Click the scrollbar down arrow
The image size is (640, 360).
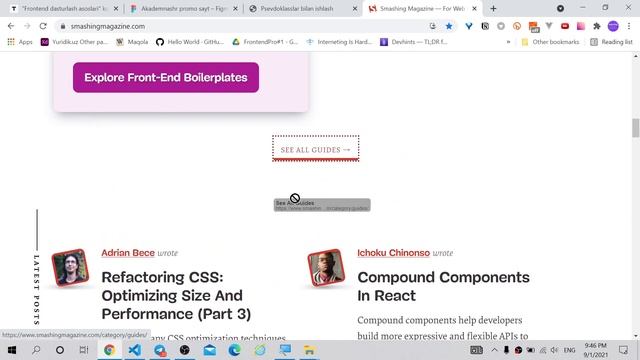click(636, 336)
